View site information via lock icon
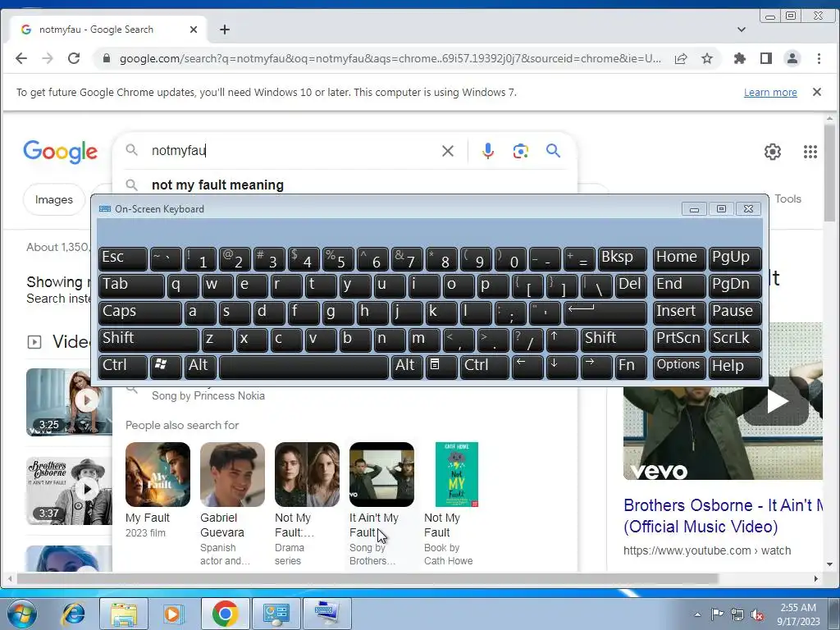Screen dimensions: 840x630 pyautogui.click(x=106, y=58)
